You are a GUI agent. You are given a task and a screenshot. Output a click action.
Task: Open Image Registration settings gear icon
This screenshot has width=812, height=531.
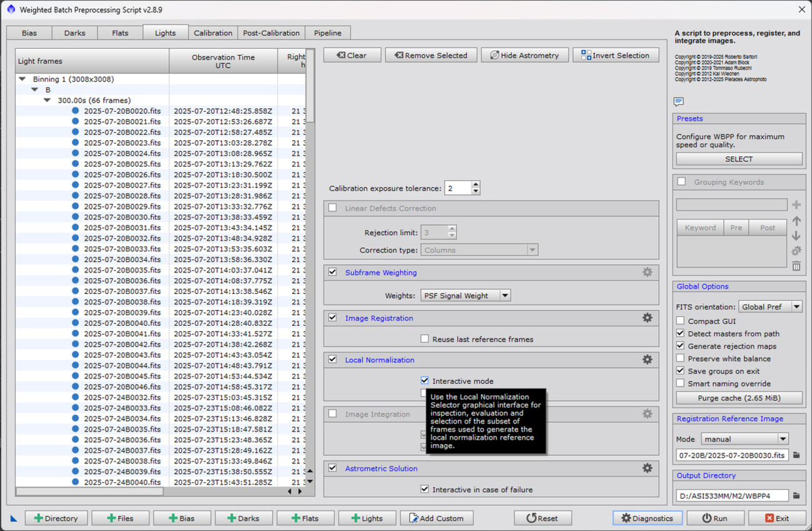(647, 318)
